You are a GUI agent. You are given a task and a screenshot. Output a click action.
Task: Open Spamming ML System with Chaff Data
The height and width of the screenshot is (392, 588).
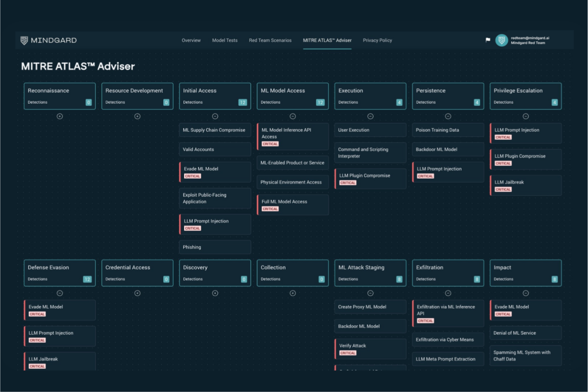(x=526, y=355)
